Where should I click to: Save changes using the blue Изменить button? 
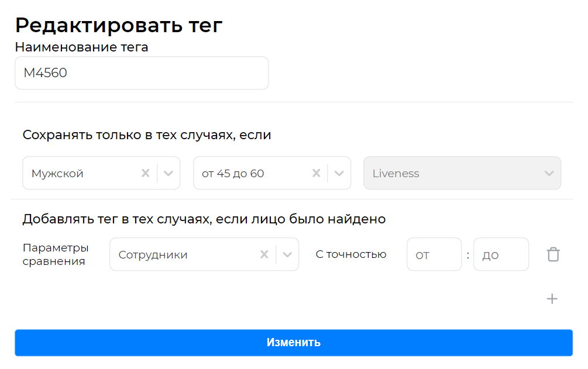pos(294,343)
